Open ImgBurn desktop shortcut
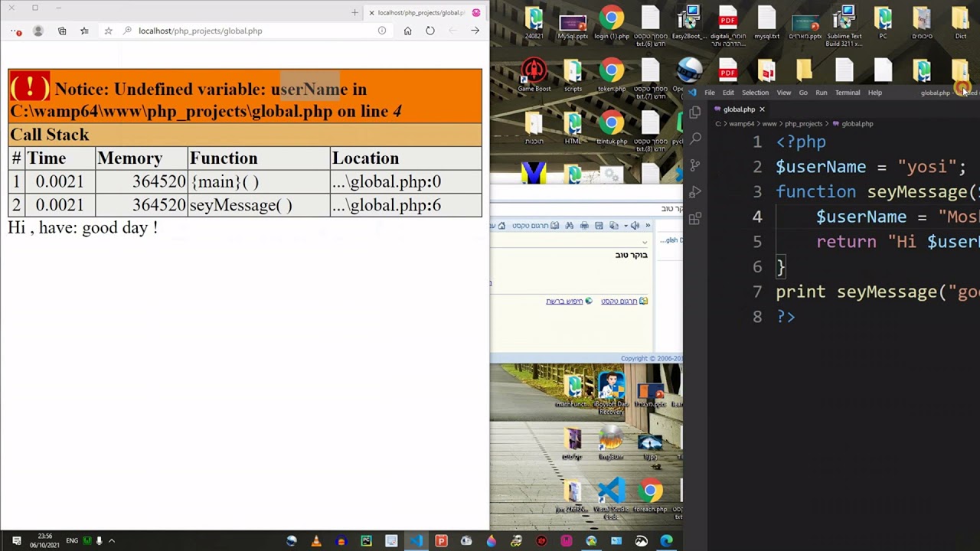 click(x=611, y=444)
